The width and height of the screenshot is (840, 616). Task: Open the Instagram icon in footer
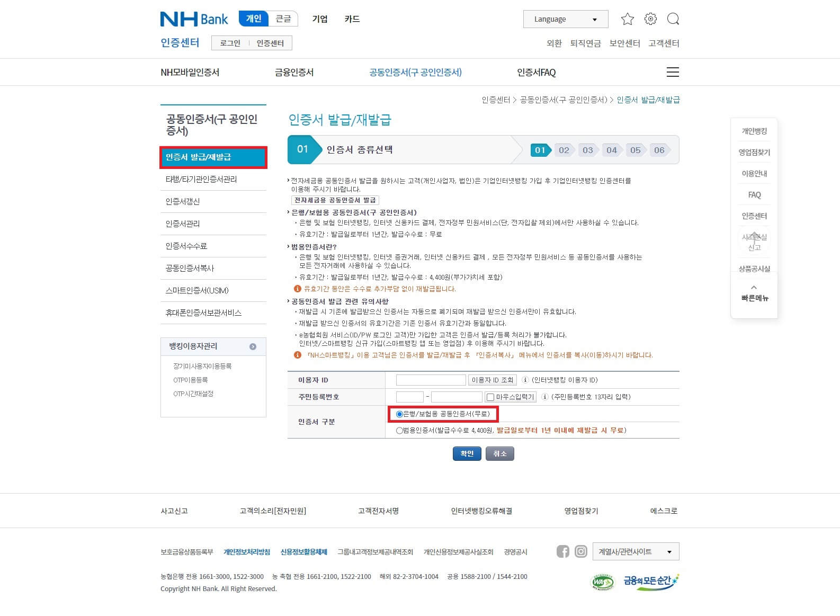(581, 551)
